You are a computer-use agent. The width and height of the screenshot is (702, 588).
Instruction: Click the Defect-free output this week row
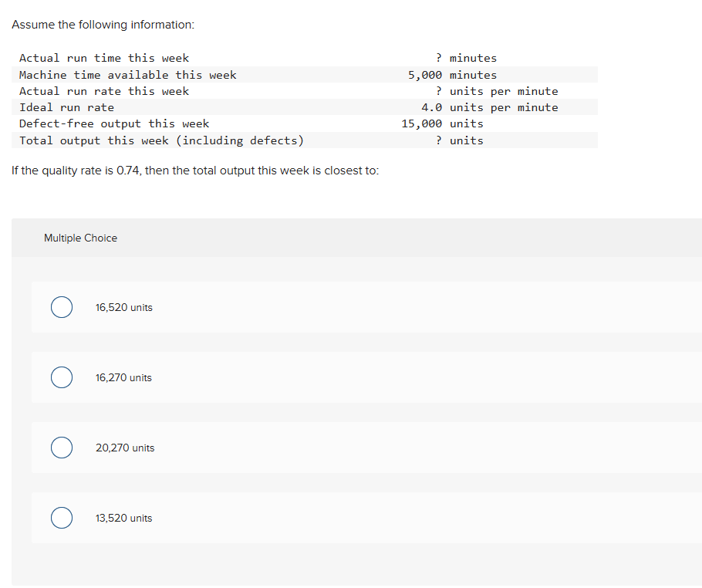(x=114, y=123)
